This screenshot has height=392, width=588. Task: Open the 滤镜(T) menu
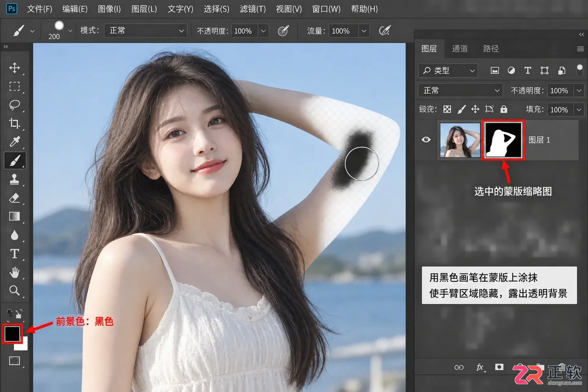253,9
